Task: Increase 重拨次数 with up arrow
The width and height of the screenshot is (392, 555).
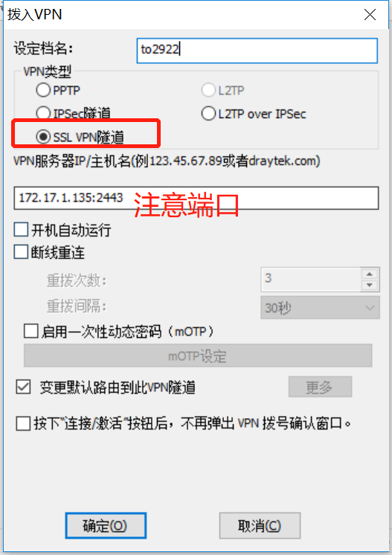Action: (370, 274)
